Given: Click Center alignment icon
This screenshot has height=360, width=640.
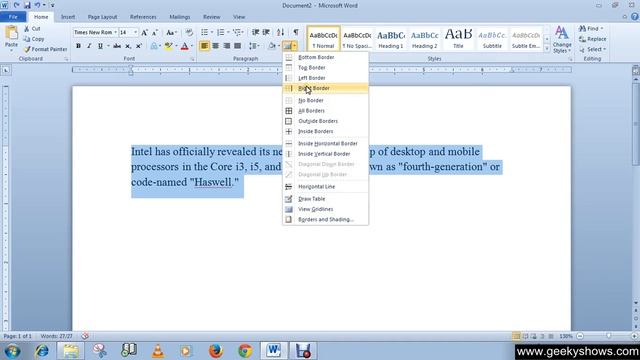Looking at the screenshot, I should pyautogui.click(x=216, y=46).
